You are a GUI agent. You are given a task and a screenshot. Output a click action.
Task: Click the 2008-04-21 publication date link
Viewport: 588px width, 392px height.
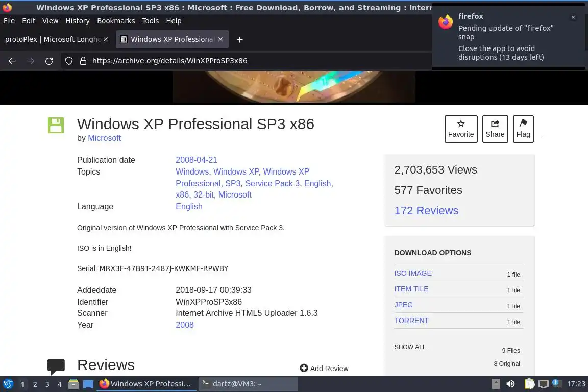point(197,160)
